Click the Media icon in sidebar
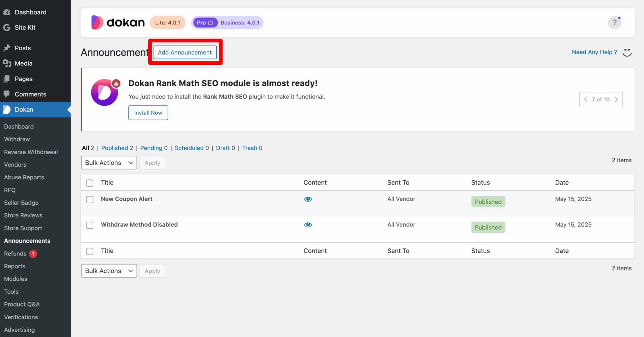 tap(7, 63)
